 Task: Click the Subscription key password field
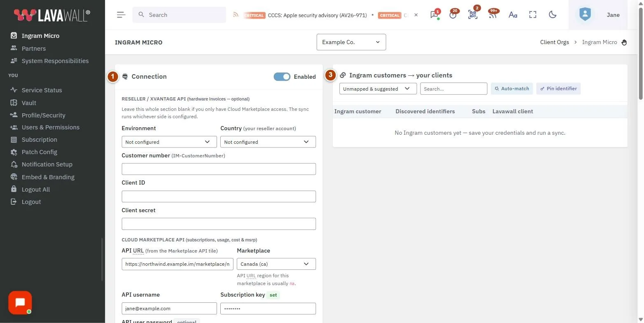point(268,308)
